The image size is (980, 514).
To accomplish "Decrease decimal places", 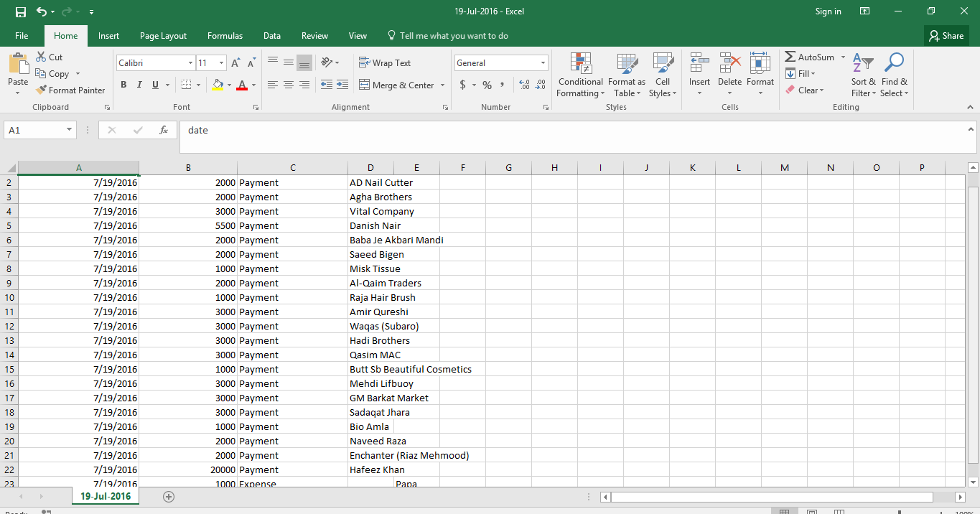I will 541,85.
